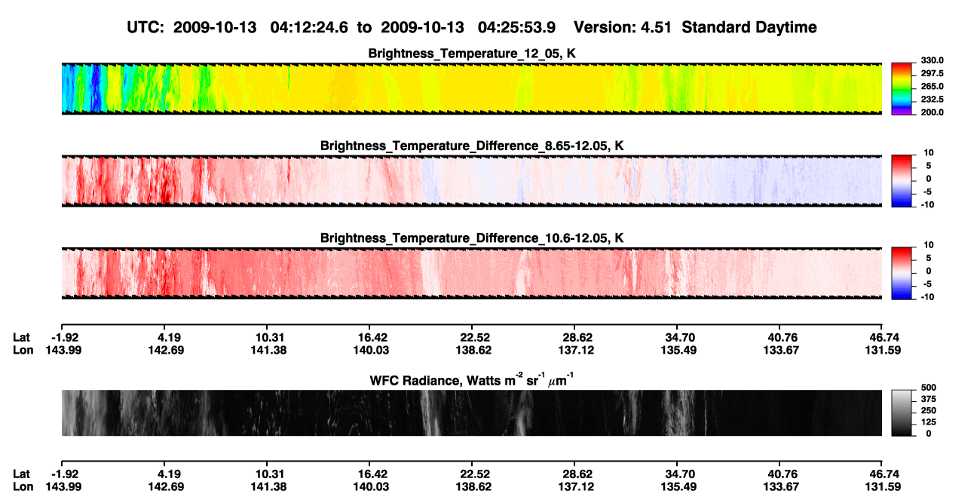Click longitude 135.49 below the WFC Radiance panel
Image resolution: width=980 pixels, height=503 pixels.
coord(677,486)
